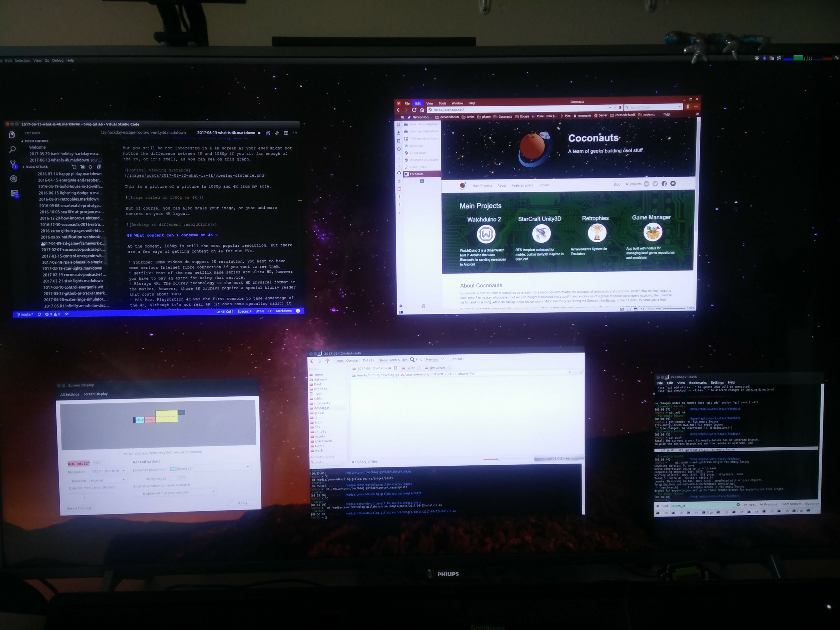This screenshot has height=630, width=840.
Task: Adjust Scale for menu and title bars slider
Action: pyautogui.click(x=84, y=493)
